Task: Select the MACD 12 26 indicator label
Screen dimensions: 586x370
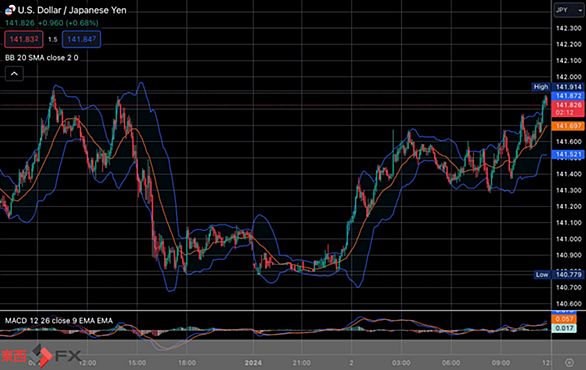Action: pos(59,320)
